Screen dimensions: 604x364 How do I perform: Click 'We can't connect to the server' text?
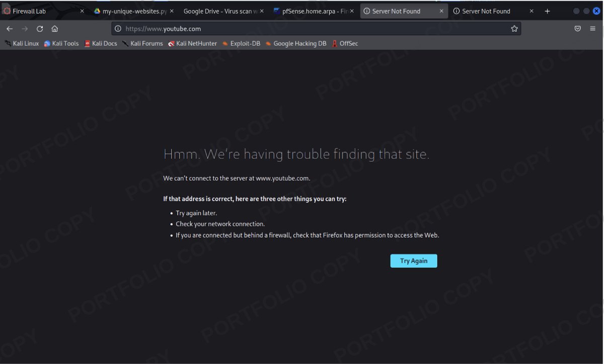pyautogui.click(x=237, y=178)
